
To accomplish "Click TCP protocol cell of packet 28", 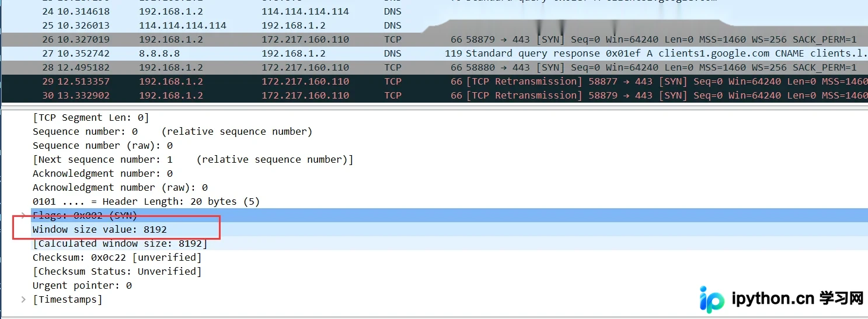I will click(x=393, y=67).
